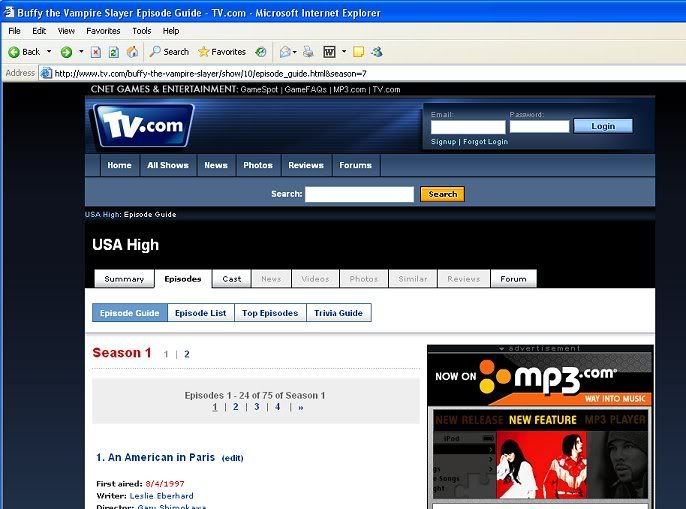Open the toolbar Search magnifier button
Viewport: 686px width, 509px height.
tap(169, 52)
